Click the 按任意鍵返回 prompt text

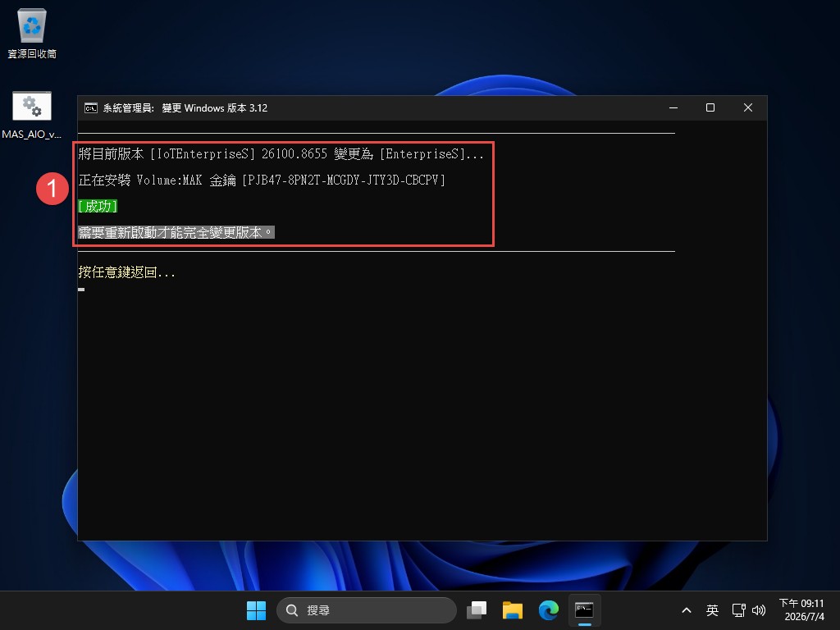pos(127,272)
